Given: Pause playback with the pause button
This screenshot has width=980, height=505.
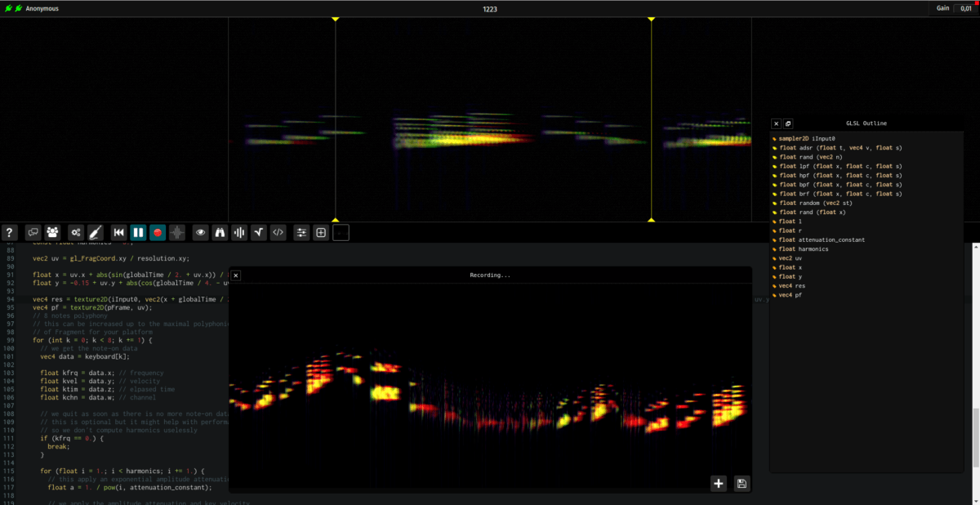Looking at the screenshot, I should pyautogui.click(x=138, y=233).
